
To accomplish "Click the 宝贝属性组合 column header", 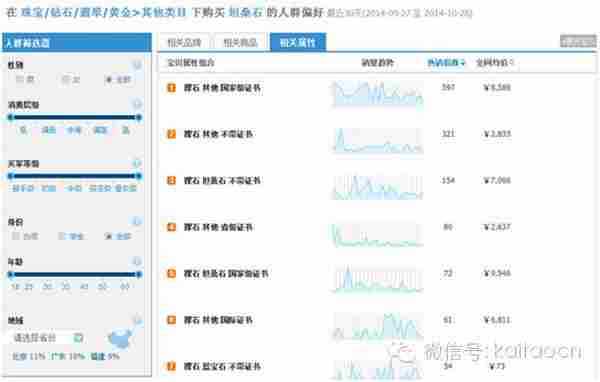I will click(191, 62).
